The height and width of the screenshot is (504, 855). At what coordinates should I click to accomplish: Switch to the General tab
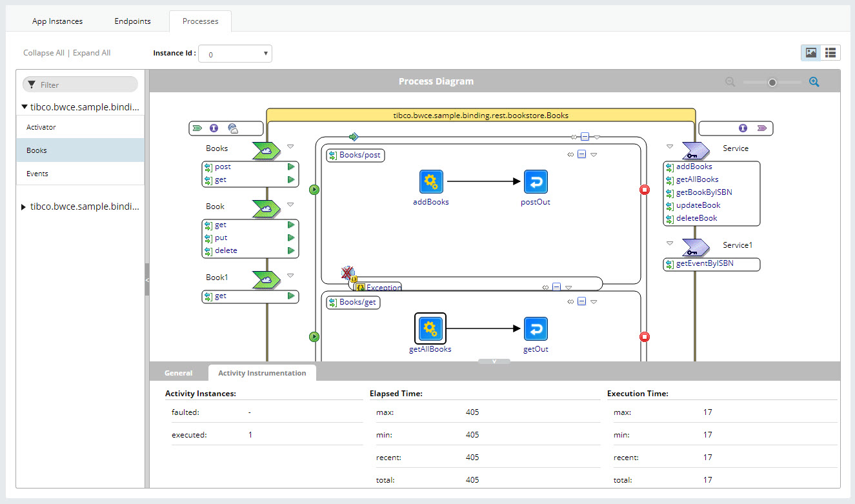pos(179,373)
